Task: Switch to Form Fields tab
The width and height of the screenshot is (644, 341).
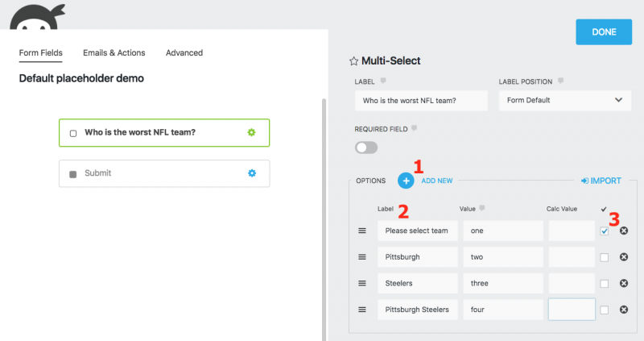Action: pyautogui.click(x=41, y=53)
